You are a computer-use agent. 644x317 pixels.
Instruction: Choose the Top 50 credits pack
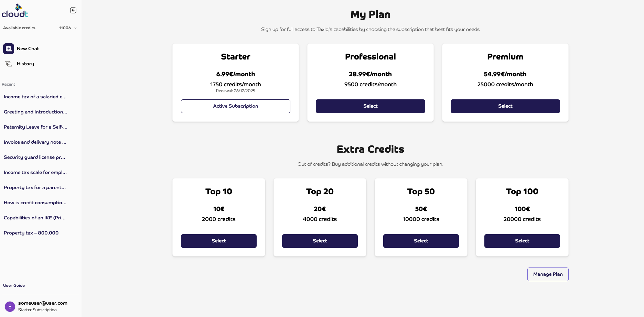coord(421,241)
